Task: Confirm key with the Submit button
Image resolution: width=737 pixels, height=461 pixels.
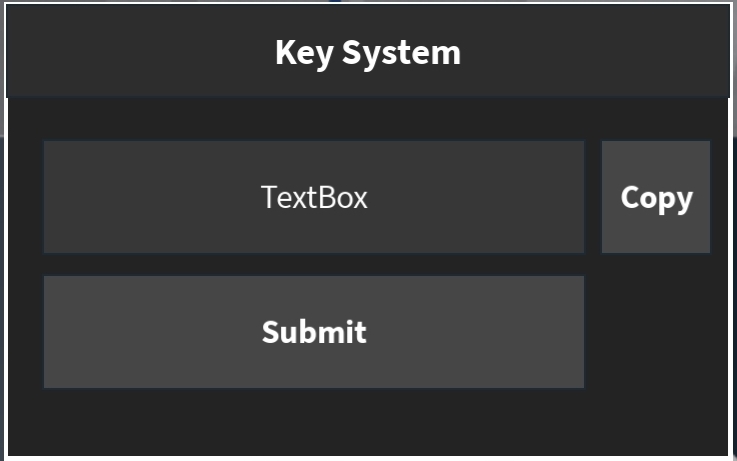Action: [314, 332]
